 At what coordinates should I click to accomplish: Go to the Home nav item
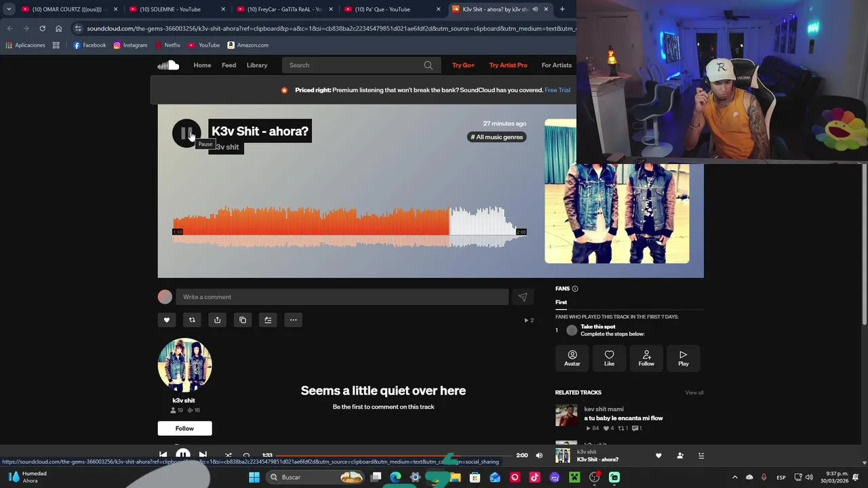[x=202, y=65]
